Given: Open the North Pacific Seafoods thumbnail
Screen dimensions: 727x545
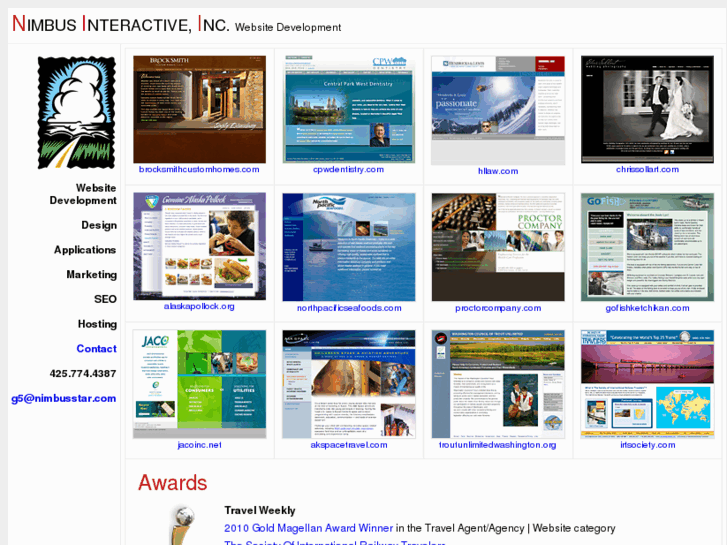Looking at the screenshot, I should click(x=349, y=247).
